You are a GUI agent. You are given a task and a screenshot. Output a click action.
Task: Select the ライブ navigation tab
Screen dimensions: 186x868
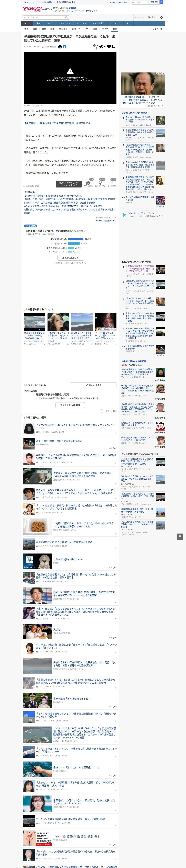click(49, 23)
